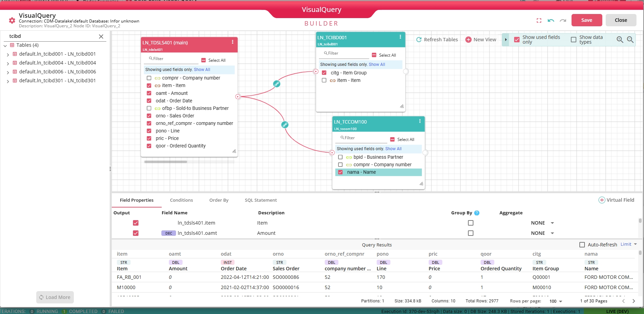Screen dimensions: 644x314
Task: Enable the Show data types checkbox
Action: click(x=574, y=40)
